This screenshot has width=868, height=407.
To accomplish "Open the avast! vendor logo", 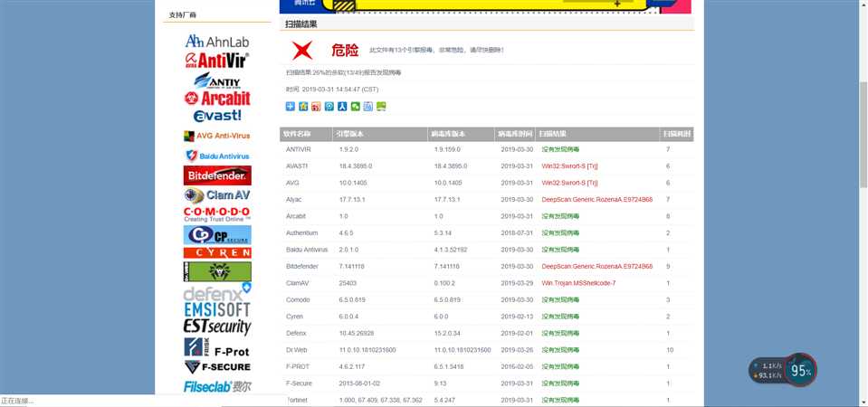I will coord(217,116).
